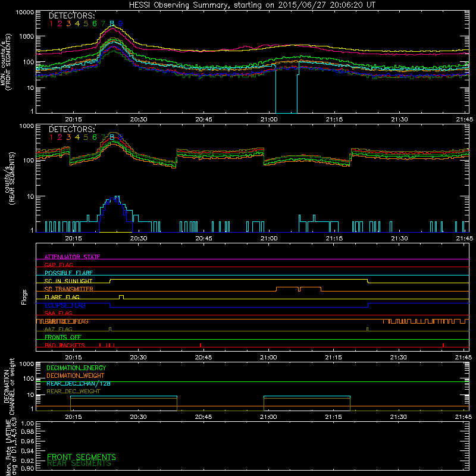This screenshot has width=476, height=476.
Task: Click detector number 6 in rear segments legend
Action: tap(95, 137)
